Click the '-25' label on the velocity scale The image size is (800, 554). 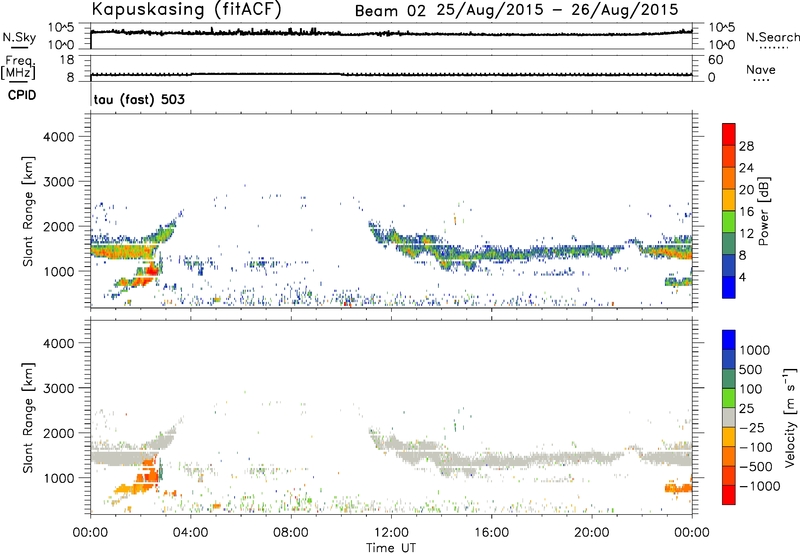[752, 428]
